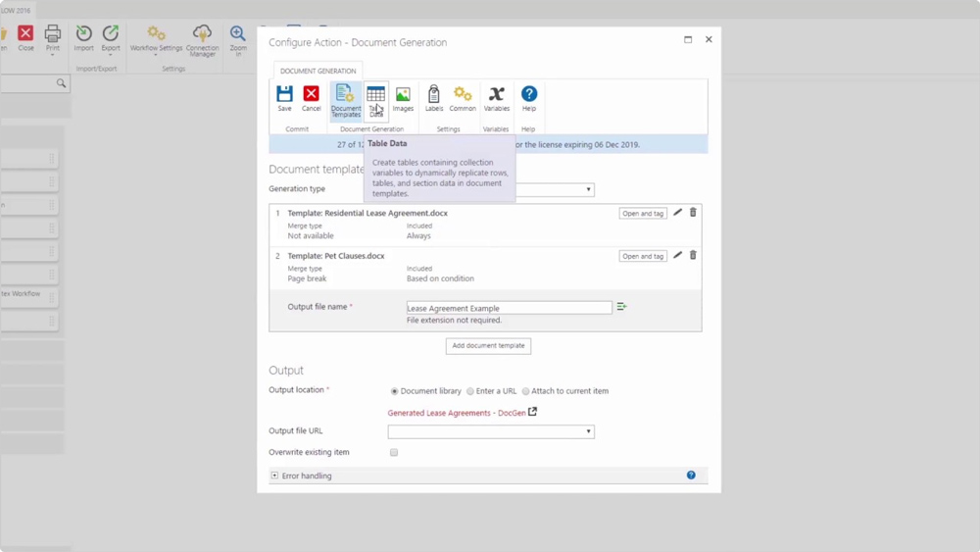Open the Common settings icon

click(463, 97)
